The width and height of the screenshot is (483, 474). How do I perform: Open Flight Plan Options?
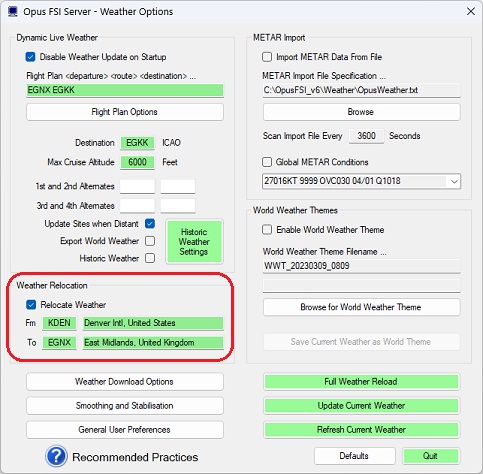(x=125, y=112)
